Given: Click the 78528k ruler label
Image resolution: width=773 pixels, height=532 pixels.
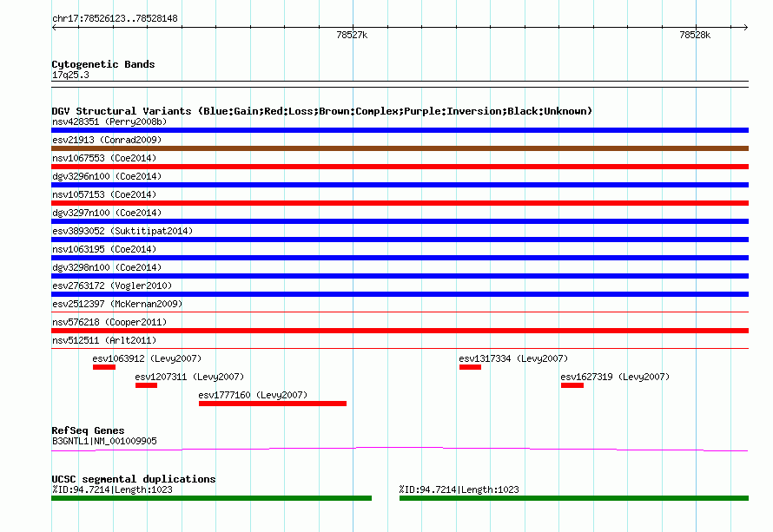Looking at the screenshot, I should click(x=695, y=35).
